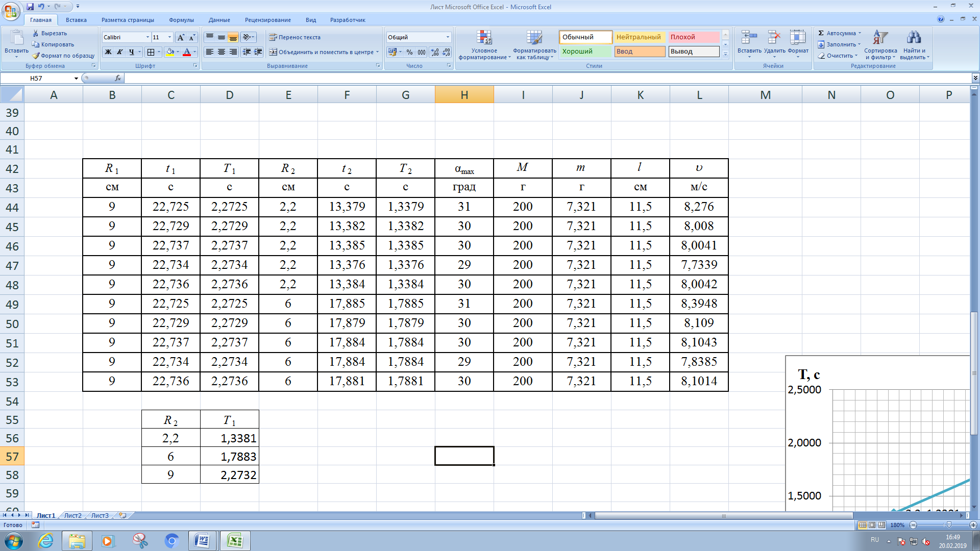Viewport: 980px width, 551px height.
Task: Open the number format Общий dropdown
Action: coord(448,37)
